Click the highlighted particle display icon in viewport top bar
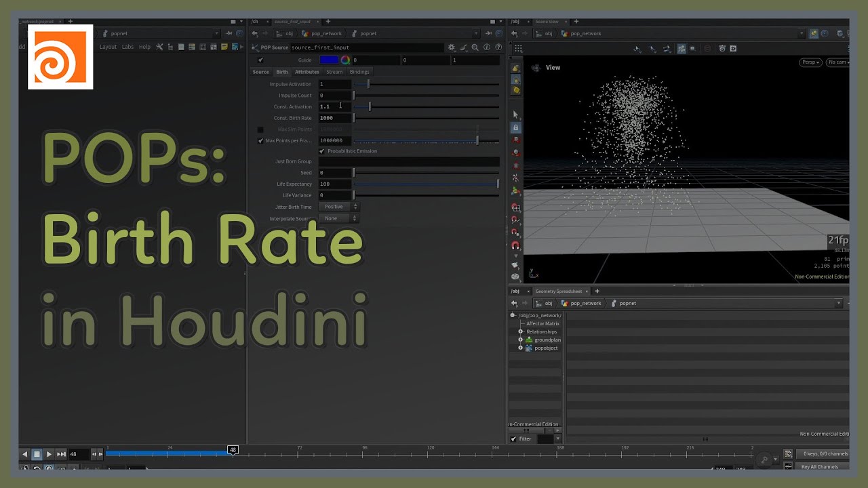This screenshot has width=868, height=488. (682, 48)
